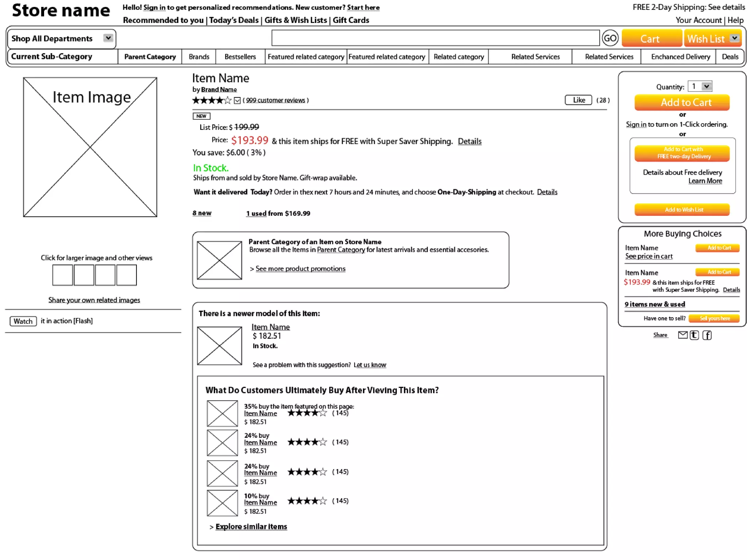747x560 pixels.
Task: Share item via email envelope icon
Action: (x=682, y=335)
